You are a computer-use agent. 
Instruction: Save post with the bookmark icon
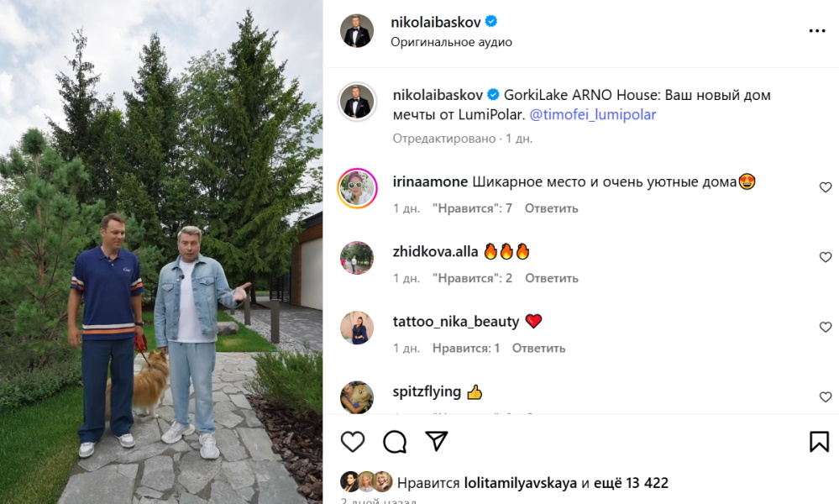click(x=819, y=441)
